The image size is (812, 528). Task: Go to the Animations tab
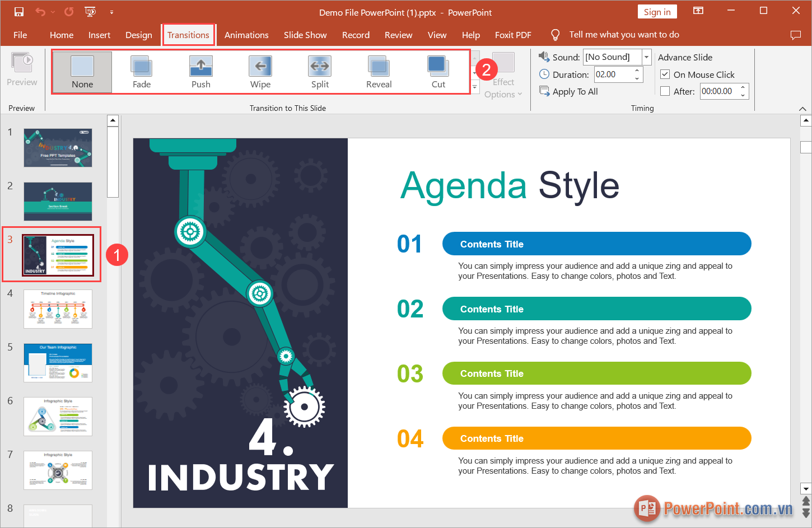click(x=246, y=35)
